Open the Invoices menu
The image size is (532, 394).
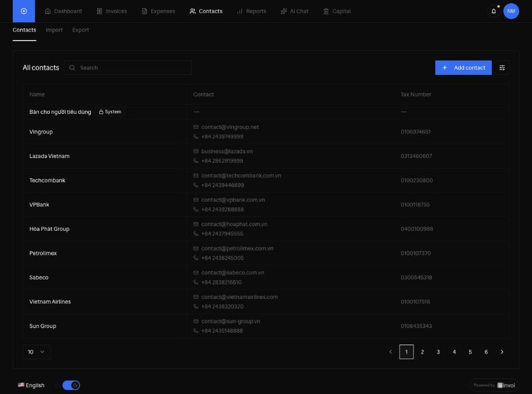pyautogui.click(x=112, y=11)
